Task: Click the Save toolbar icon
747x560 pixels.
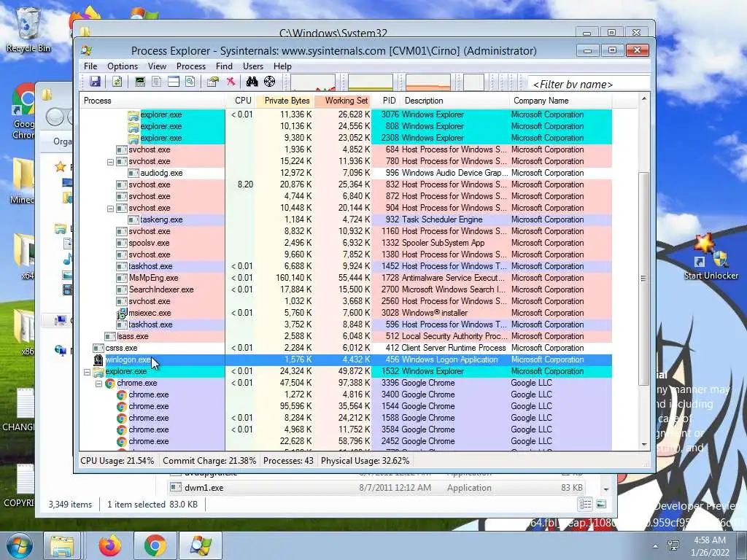Action: click(95, 82)
